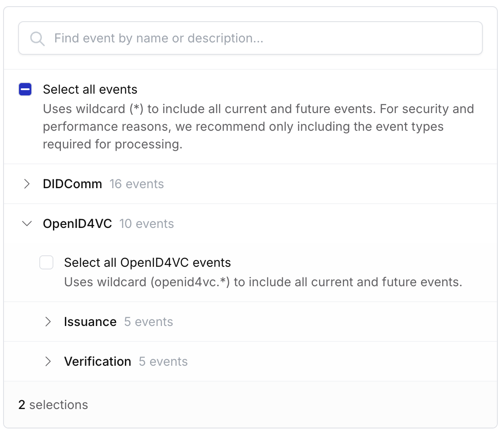Image resolution: width=504 pixels, height=432 pixels.
Task: Click the 2 selections summary text
Action: [53, 405]
